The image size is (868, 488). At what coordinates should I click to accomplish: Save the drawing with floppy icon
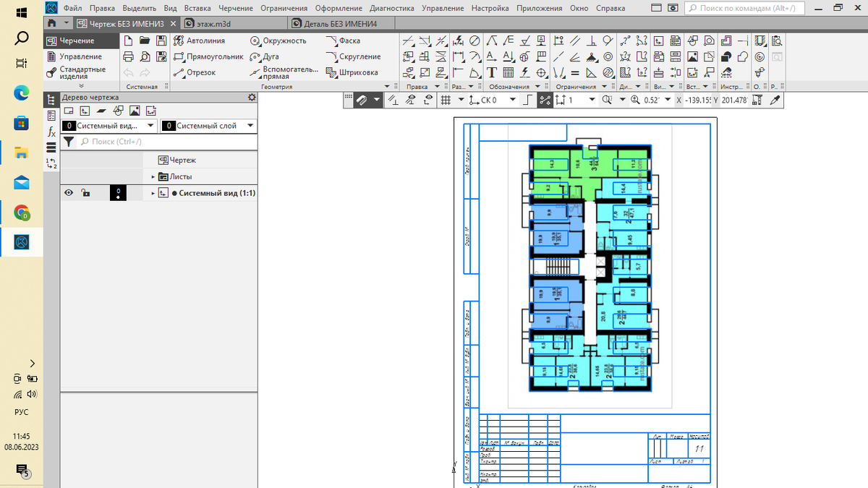tap(161, 41)
